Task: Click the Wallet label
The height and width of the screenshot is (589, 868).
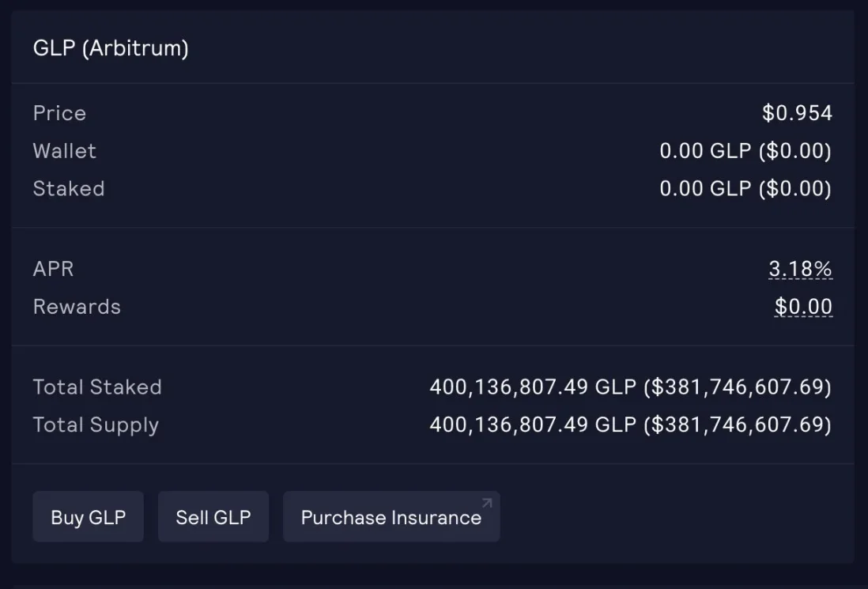Action: 65,151
